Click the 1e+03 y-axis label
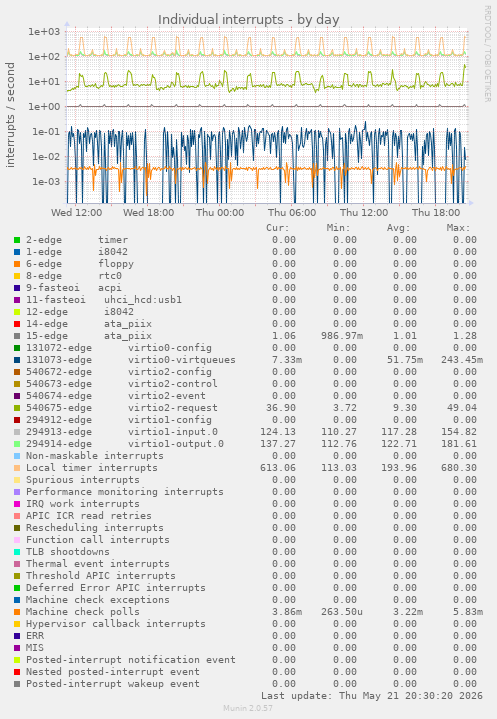 point(44,32)
